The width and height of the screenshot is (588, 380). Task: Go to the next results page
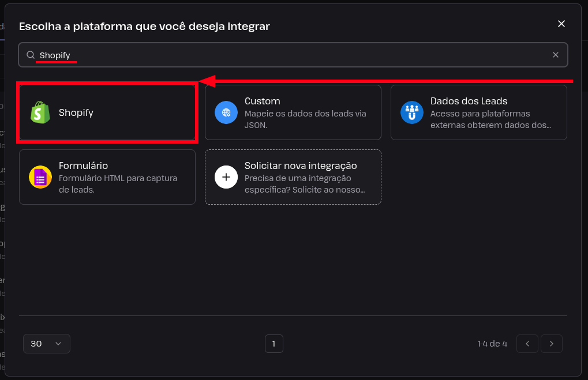(551, 344)
